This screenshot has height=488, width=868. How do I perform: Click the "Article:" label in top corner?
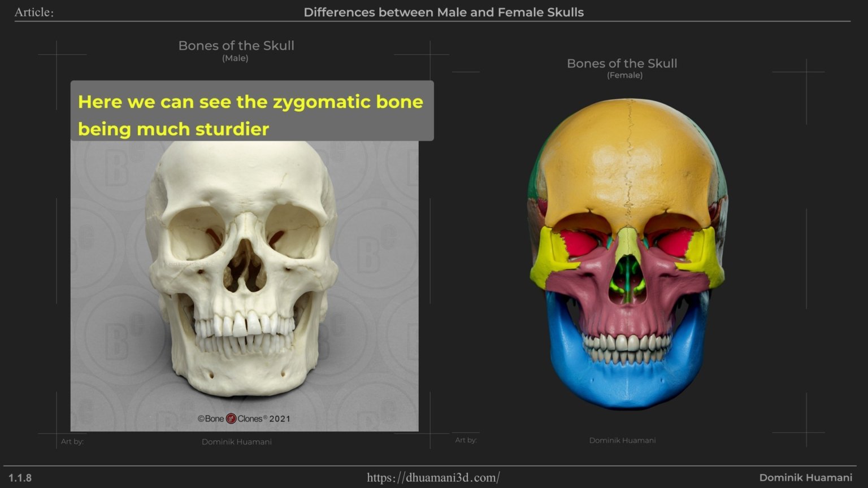[x=34, y=12]
